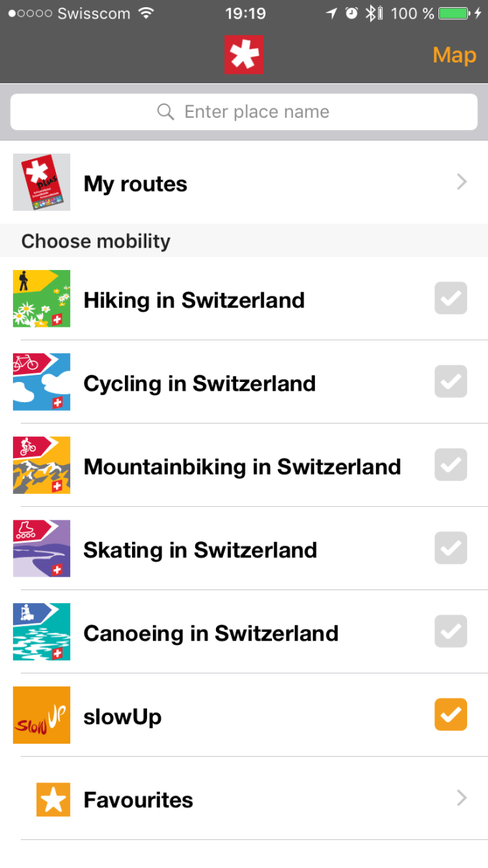Image resolution: width=488 pixels, height=868 pixels.
Task: Expand Favourites using the chevron arrow
Action: coord(462,798)
